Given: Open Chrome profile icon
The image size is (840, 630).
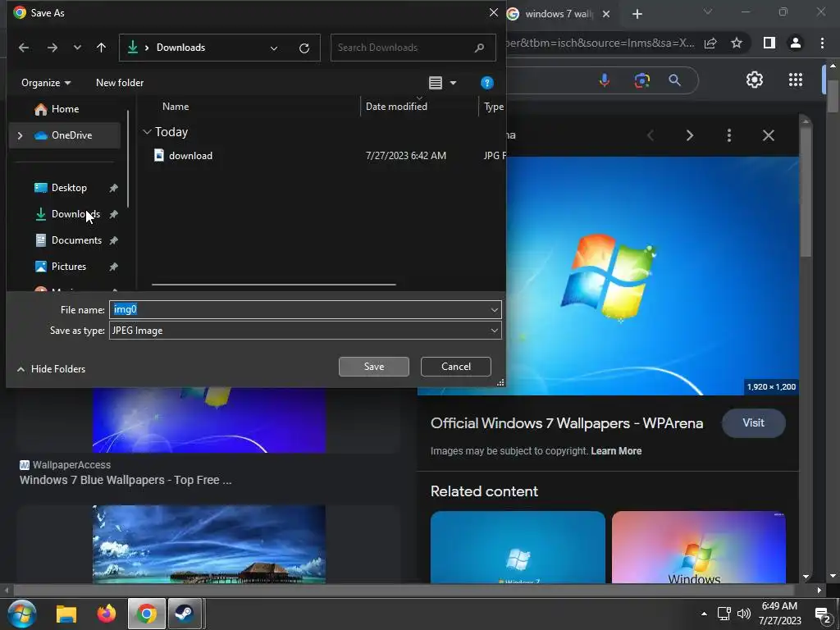Looking at the screenshot, I should 796,43.
